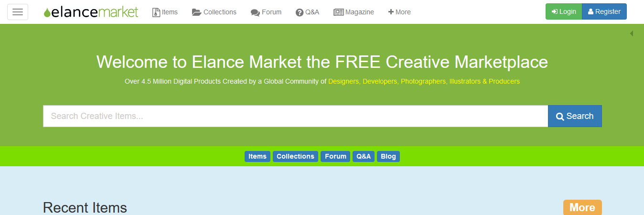Image resolution: width=644 pixels, height=215 pixels.
Task: Select the Q&A tag in green bar
Action: point(364,156)
